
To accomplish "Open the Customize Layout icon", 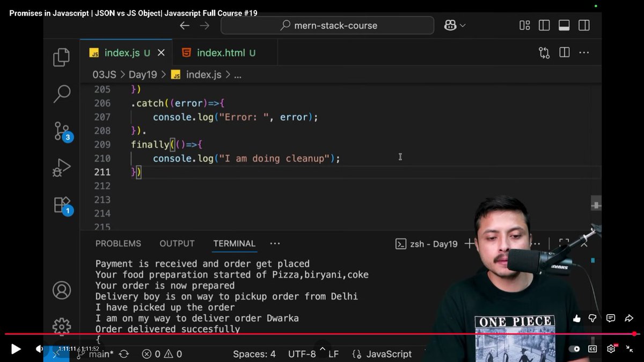I will pyautogui.click(x=525, y=25).
